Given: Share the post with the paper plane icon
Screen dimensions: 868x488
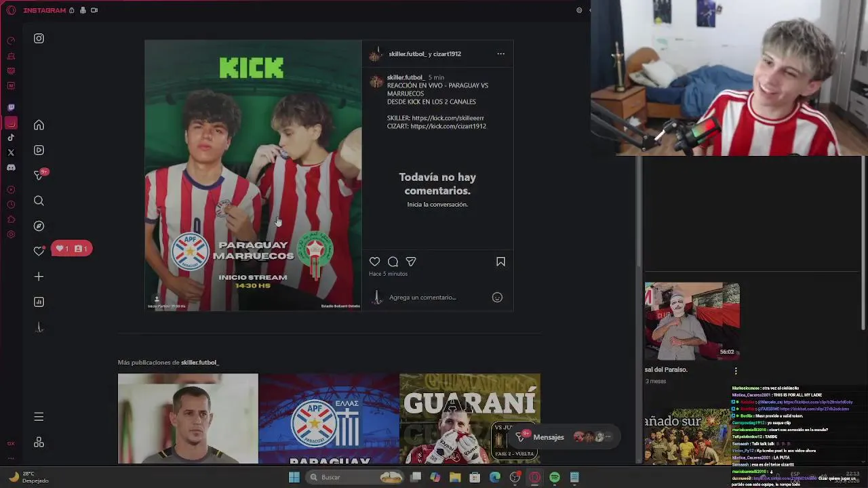Looking at the screenshot, I should tap(411, 262).
